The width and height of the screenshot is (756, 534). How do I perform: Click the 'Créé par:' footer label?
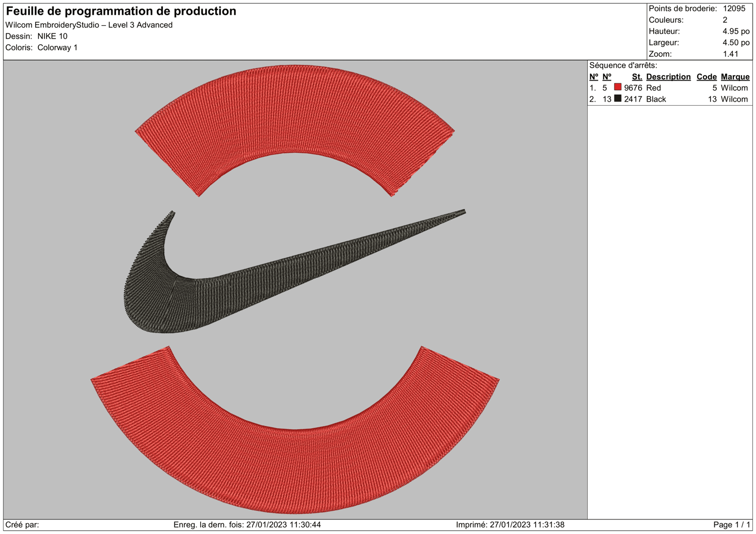(22, 525)
